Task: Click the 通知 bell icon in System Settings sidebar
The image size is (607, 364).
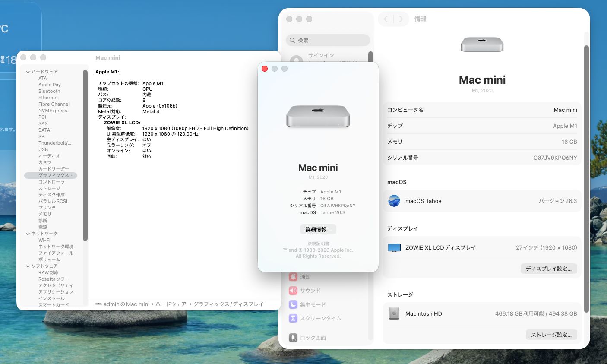Action: tap(293, 277)
